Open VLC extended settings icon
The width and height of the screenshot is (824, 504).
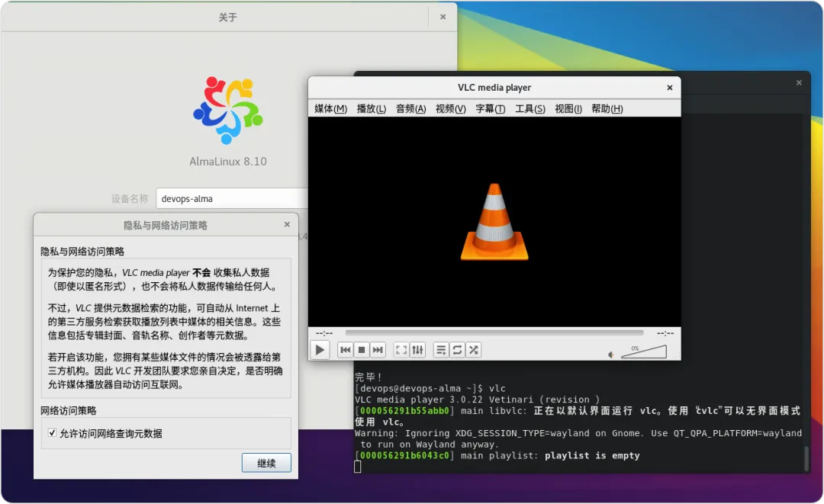[x=417, y=350]
